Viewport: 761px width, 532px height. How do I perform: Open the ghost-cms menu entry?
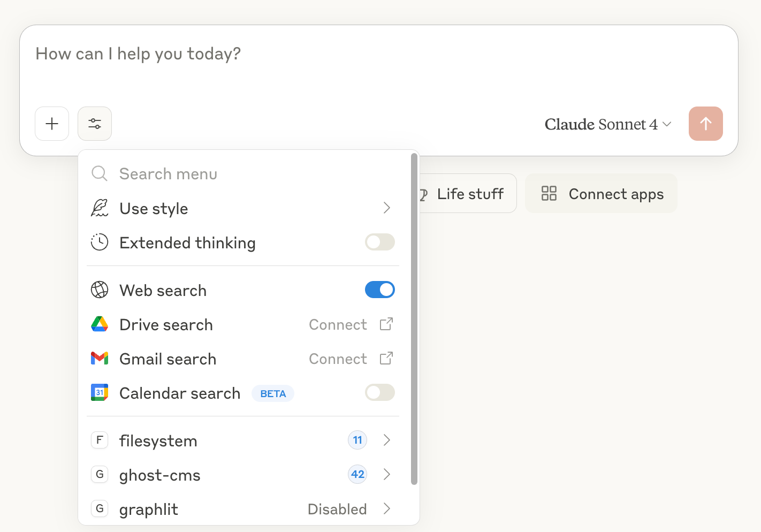pyautogui.click(x=243, y=474)
